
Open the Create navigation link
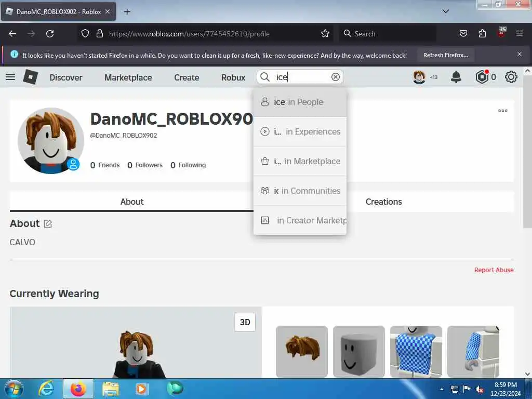click(187, 77)
